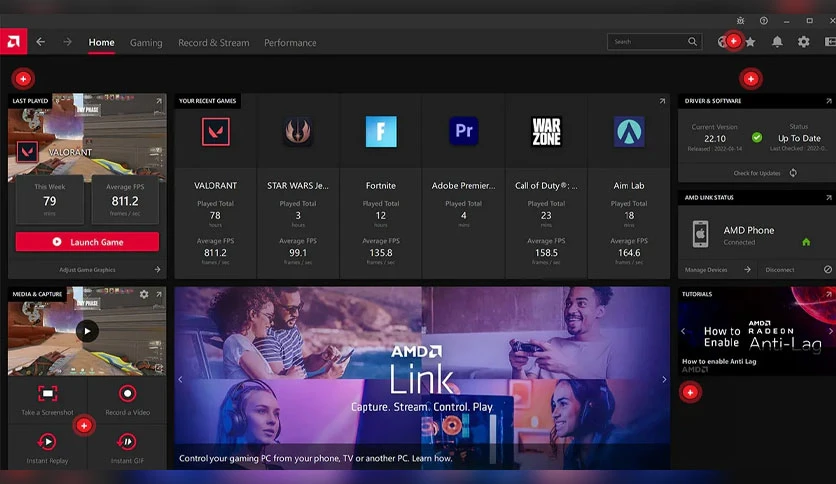
Task: Click the Current Version 22.10 text
Action: tap(714, 138)
